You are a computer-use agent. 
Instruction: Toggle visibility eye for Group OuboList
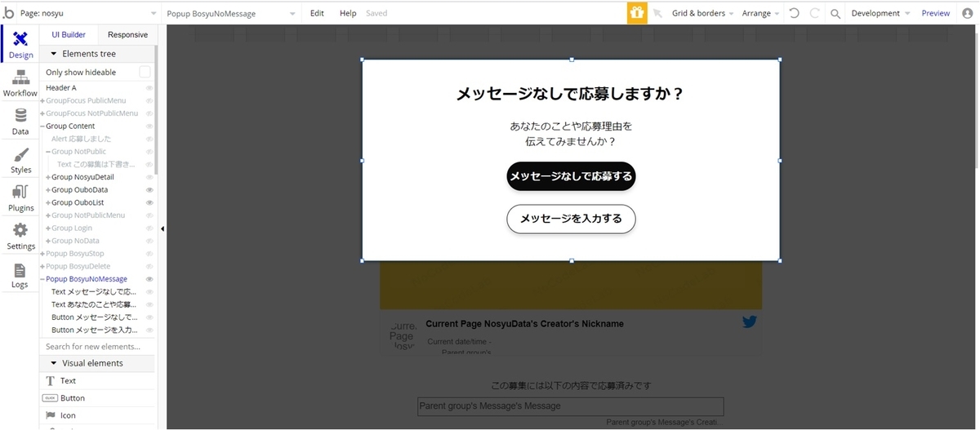pyautogui.click(x=149, y=202)
